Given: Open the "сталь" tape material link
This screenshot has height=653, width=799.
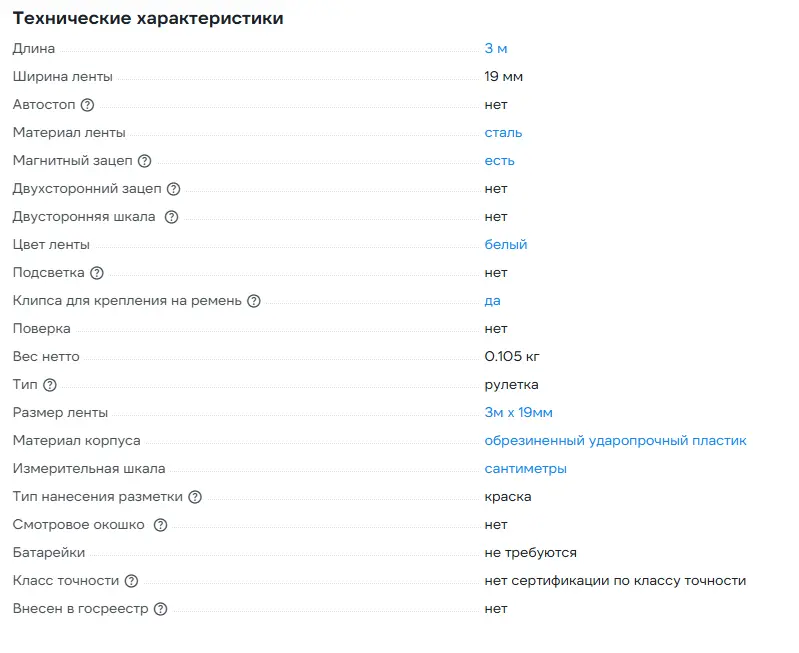Looking at the screenshot, I should click(x=503, y=132).
